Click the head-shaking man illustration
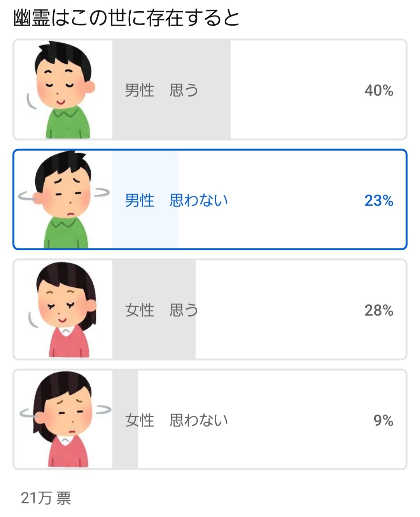The height and width of the screenshot is (517, 420). point(64,199)
